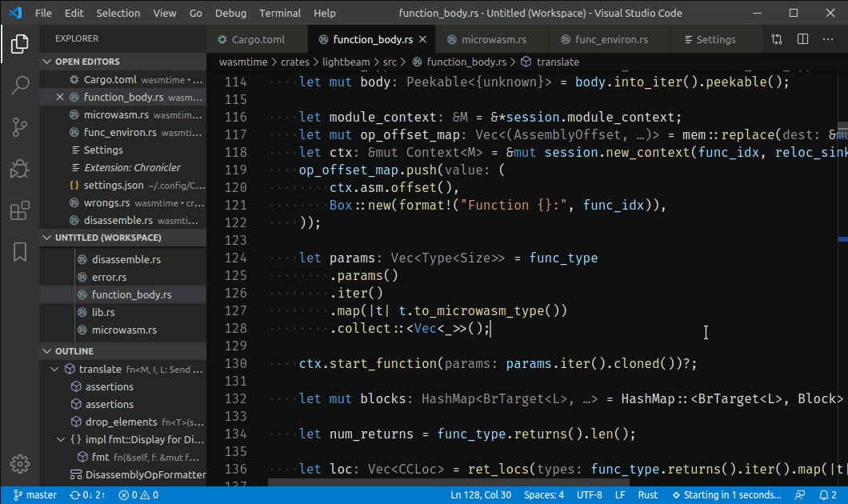The width and height of the screenshot is (848, 504).
Task: Click the master branch indicator
Action: (x=35, y=495)
